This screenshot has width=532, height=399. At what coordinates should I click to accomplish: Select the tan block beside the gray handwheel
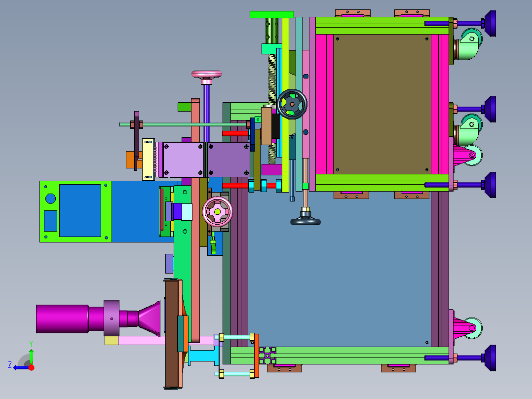pos(266,125)
